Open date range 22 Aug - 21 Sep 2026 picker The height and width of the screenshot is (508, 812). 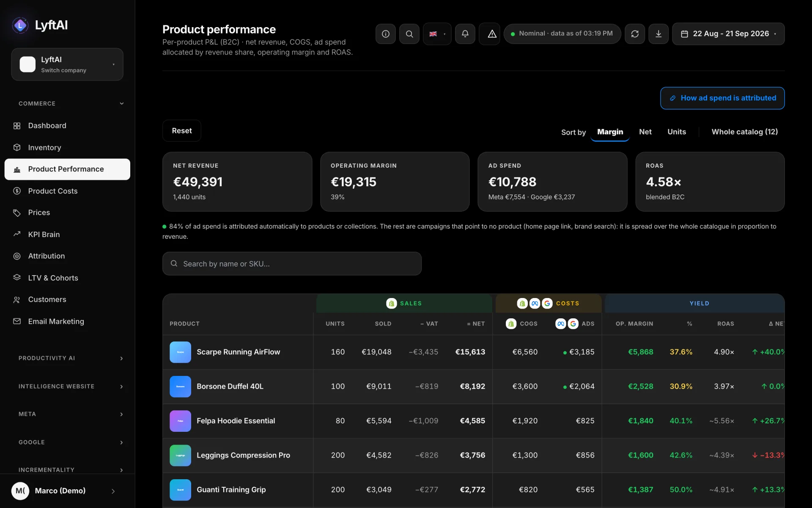tap(728, 34)
